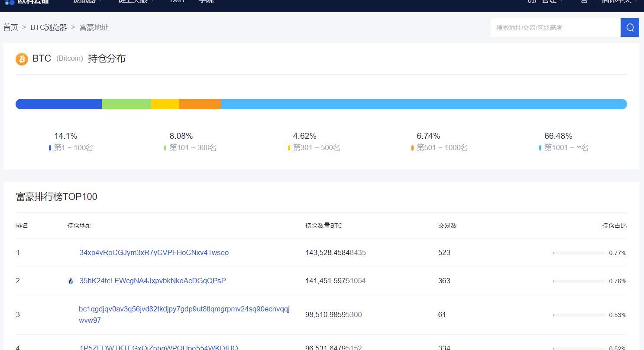Open address 34xp4vRoCGJym3xR7yCVPFHoCNxv4Twseo

coord(154,253)
